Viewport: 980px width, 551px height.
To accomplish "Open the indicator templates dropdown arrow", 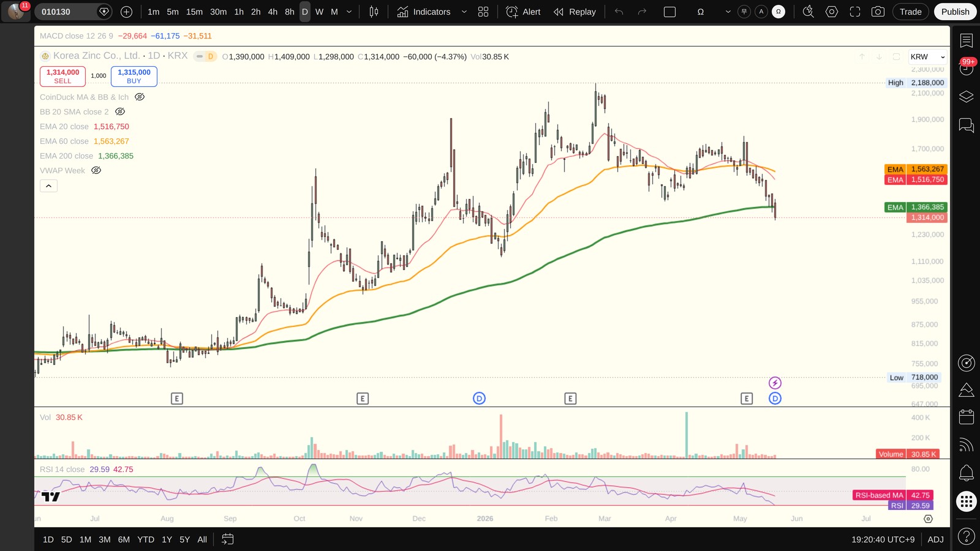I will tap(464, 12).
